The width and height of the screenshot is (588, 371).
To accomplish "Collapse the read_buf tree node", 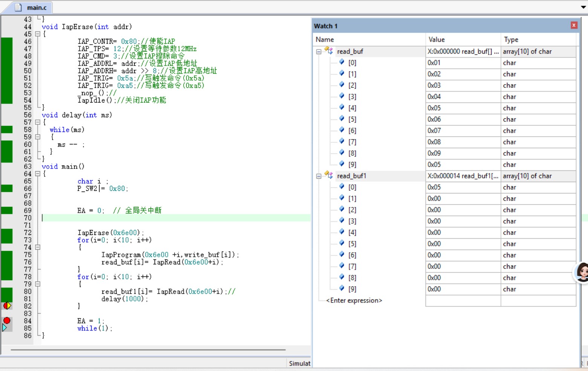I will click(319, 51).
